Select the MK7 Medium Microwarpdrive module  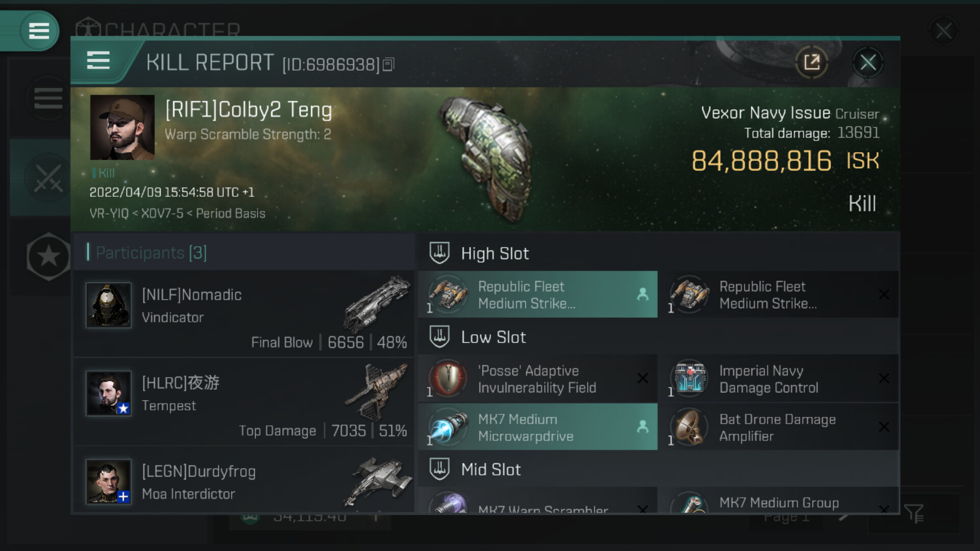point(537,427)
